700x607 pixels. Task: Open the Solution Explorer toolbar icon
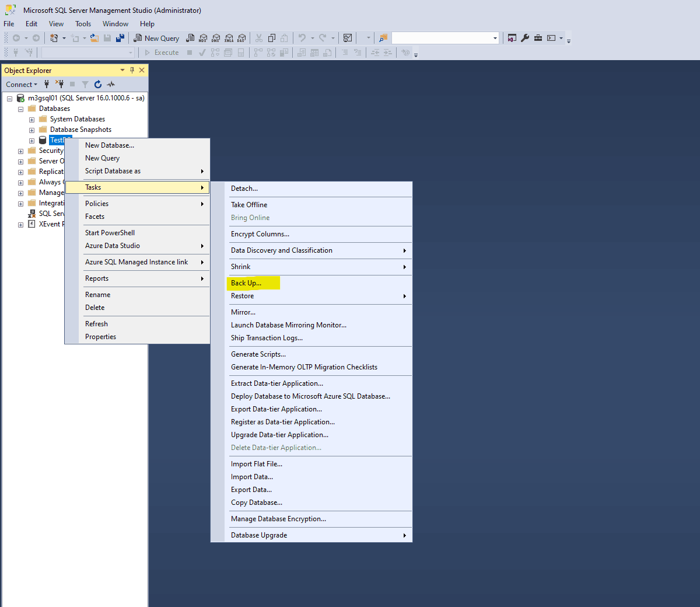(512, 38)
